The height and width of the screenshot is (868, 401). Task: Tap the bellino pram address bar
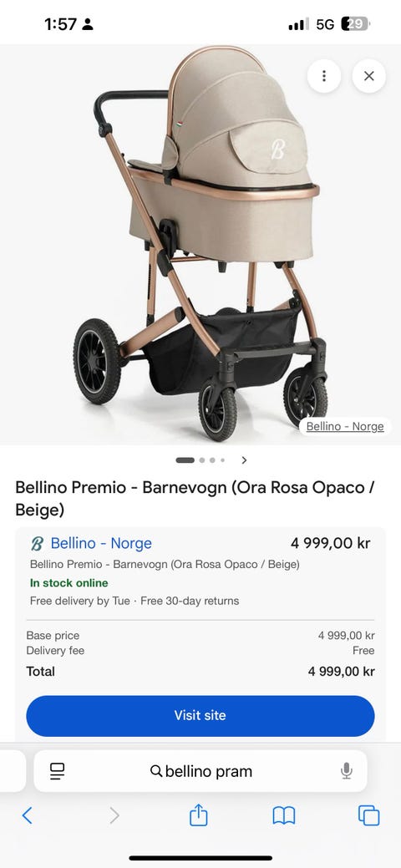(x=200, y=770)
